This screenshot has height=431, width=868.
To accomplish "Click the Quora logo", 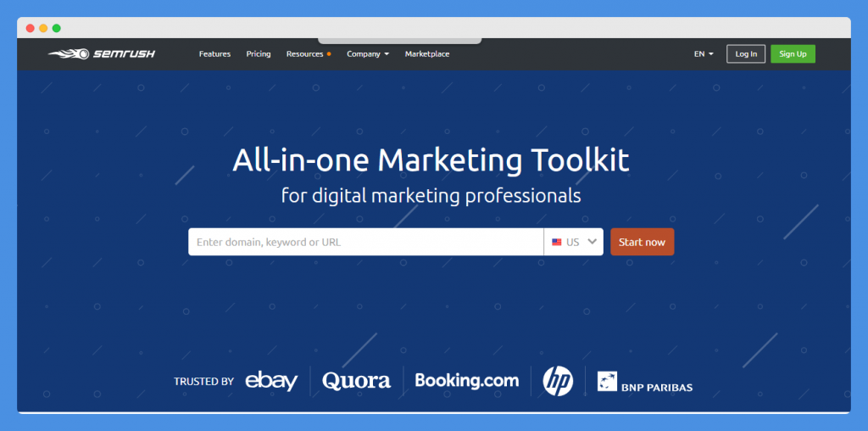I will 357,381.
